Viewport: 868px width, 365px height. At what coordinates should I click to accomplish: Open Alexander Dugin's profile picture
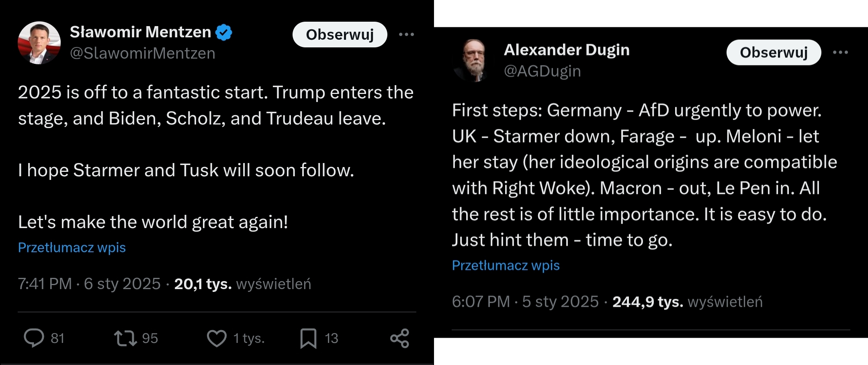(473, 60)
